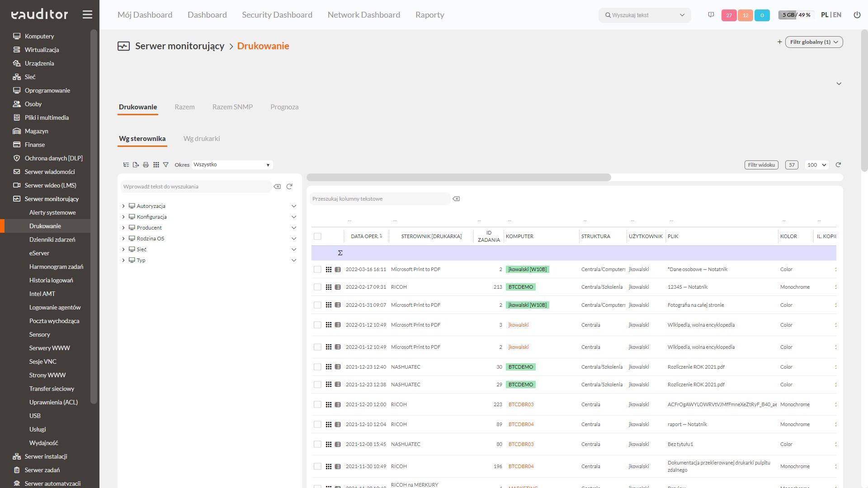868x488 pixels.
Task: Open the BTCDBR03 computer link
Action: [x=521, y=404]
